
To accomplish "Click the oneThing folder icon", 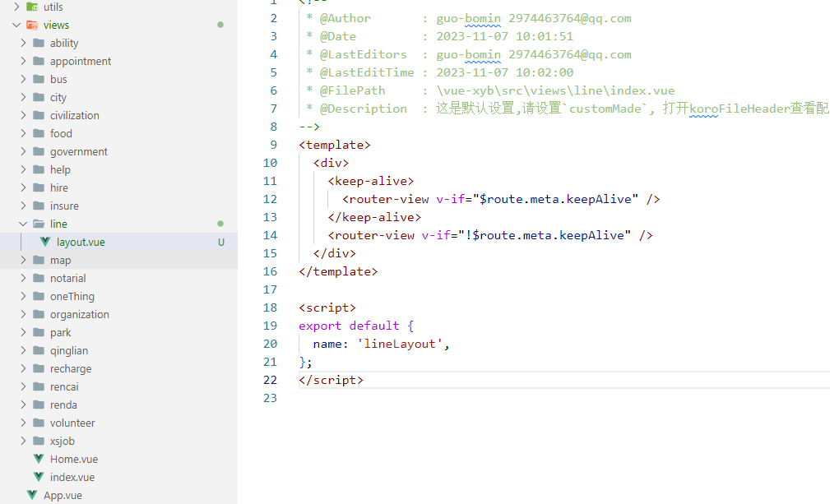I will 39,296.
